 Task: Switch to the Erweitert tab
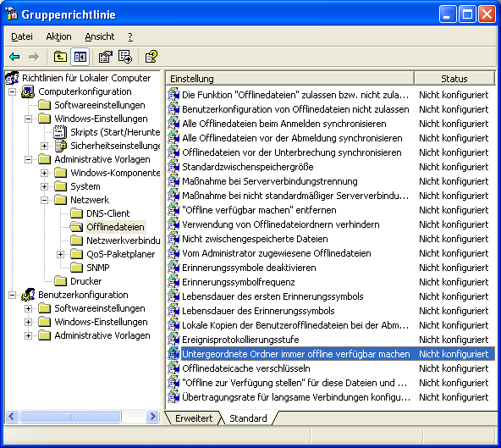coord(194,418)
